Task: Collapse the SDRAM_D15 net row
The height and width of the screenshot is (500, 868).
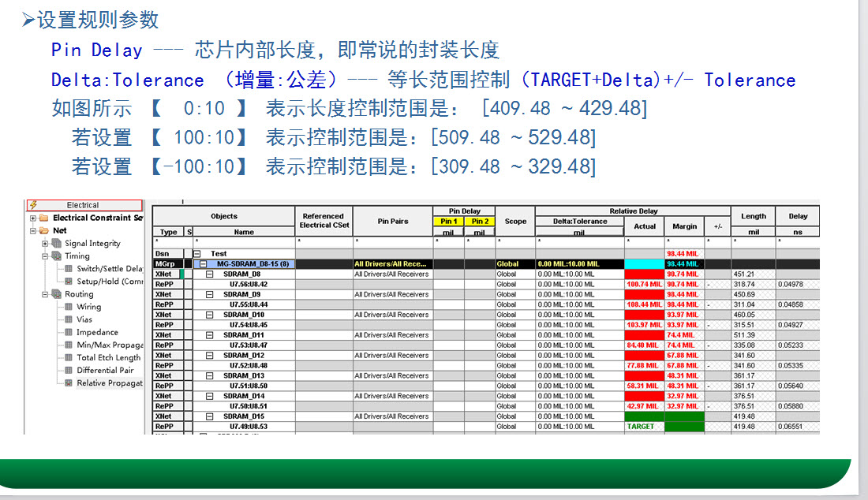Action: pos(210,416)
